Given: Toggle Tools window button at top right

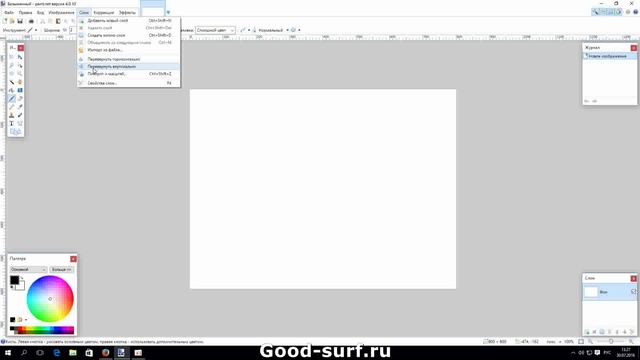Looking at the screenshot, I should (x=595, y=12).
